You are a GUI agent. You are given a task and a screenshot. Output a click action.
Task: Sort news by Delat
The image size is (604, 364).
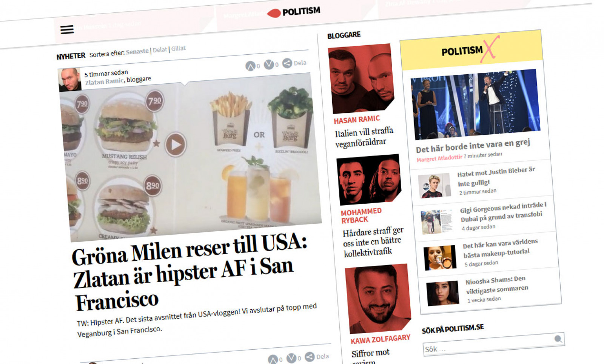[x=160, y=50]
